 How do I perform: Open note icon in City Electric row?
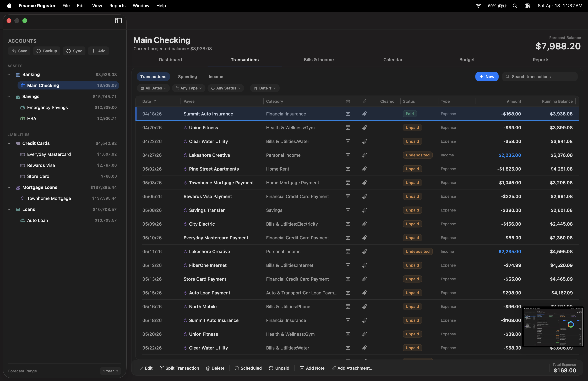point(348,224)
